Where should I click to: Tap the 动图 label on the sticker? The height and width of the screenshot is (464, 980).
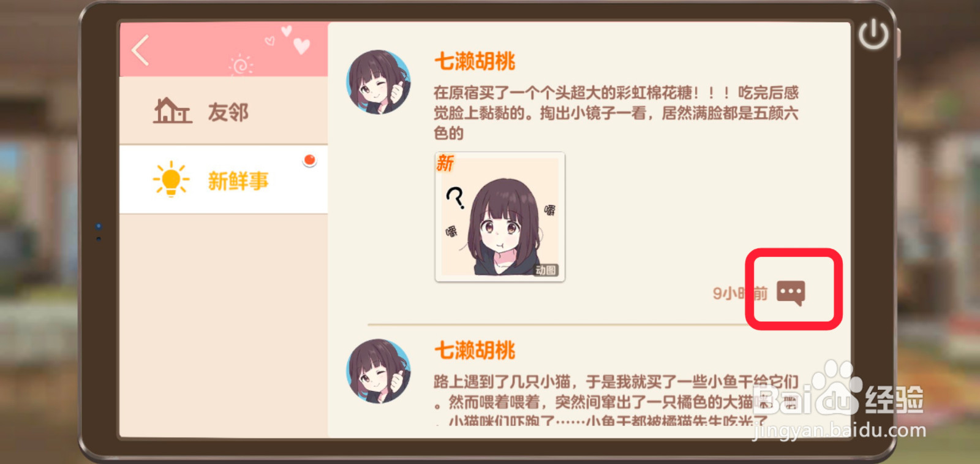546,270
